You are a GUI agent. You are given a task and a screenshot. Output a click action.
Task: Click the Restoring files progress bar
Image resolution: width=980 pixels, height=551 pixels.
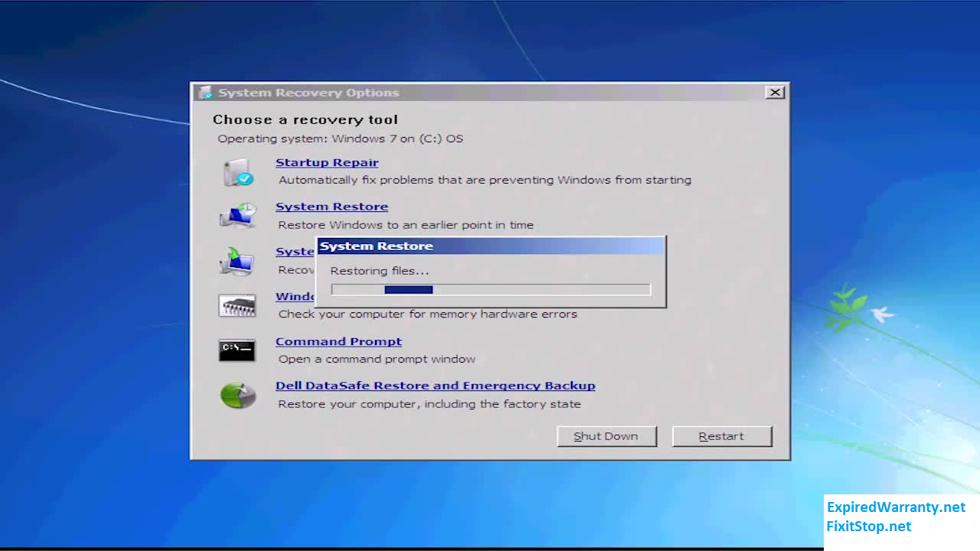pos(490,289)
